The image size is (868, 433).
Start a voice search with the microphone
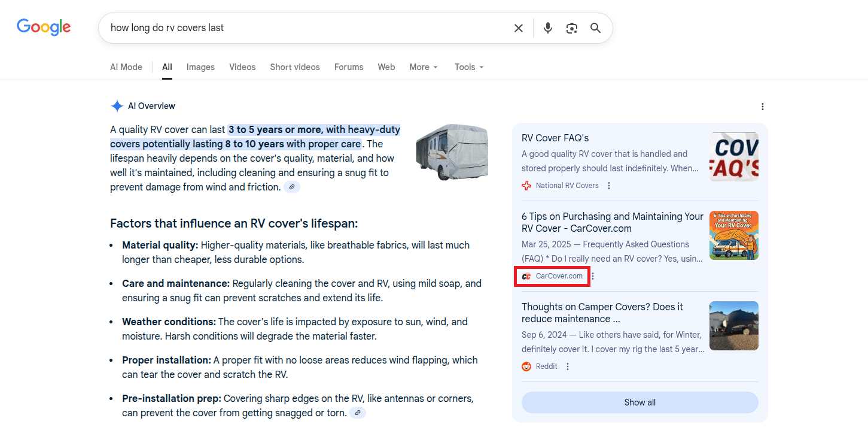tap(547, 28)
